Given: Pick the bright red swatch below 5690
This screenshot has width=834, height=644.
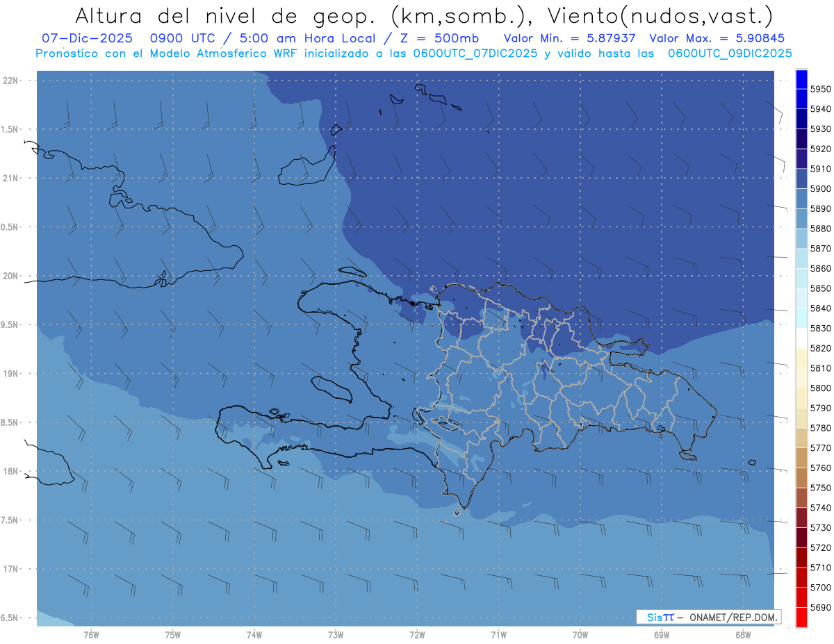Looking at the screenshot, I should click(801, 617).
